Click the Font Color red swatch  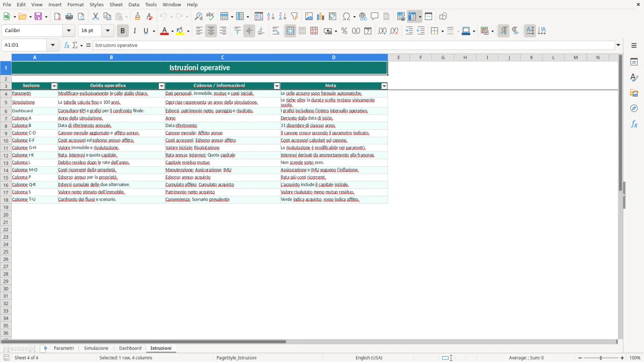[164, 31]
